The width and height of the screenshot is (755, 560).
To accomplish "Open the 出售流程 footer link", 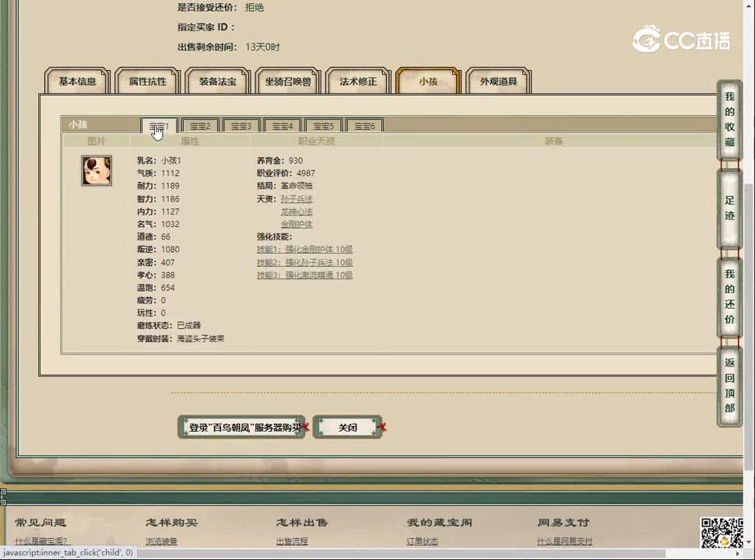I will [x=292, y=541].
